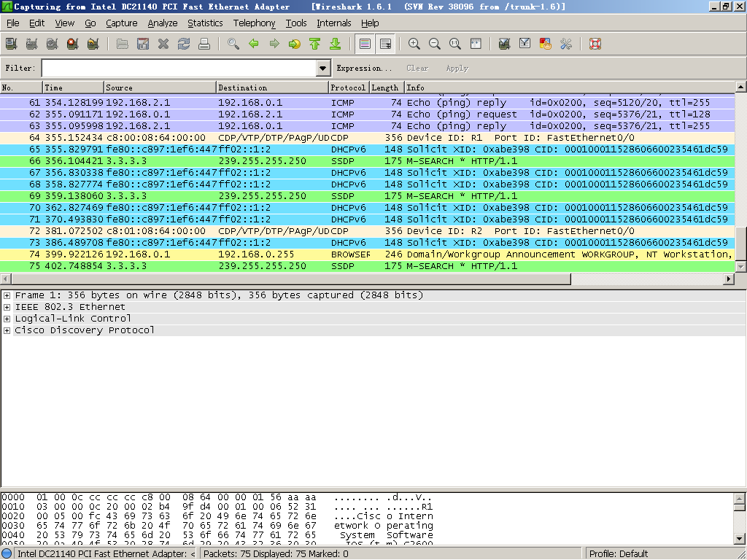
Task: Click the packet list horizontal scrollbar thumb
Action: [290, 279]
